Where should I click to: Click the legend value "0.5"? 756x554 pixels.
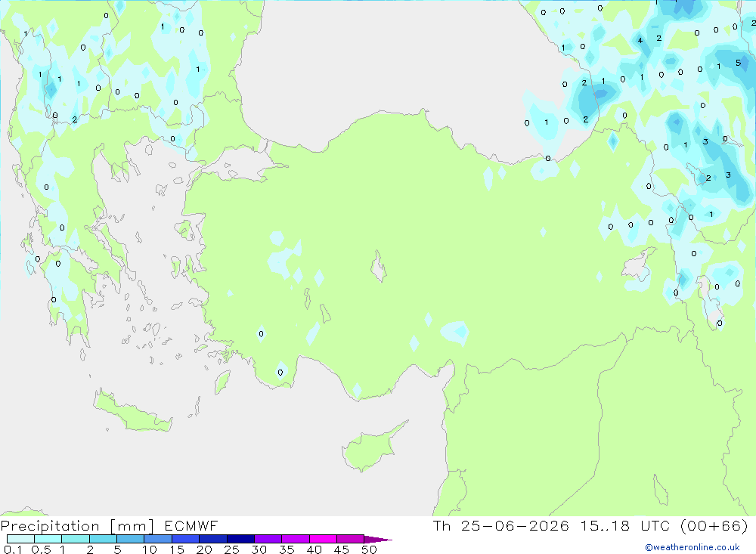(41, 549)
